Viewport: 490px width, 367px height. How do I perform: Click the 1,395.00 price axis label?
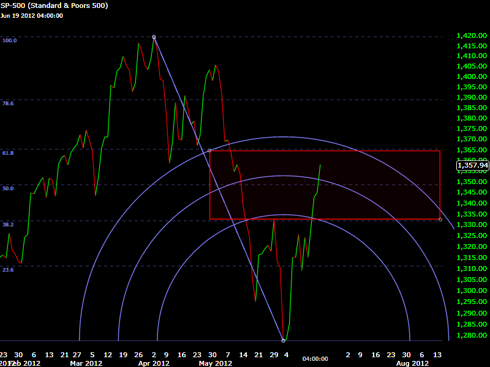point(472,87)
